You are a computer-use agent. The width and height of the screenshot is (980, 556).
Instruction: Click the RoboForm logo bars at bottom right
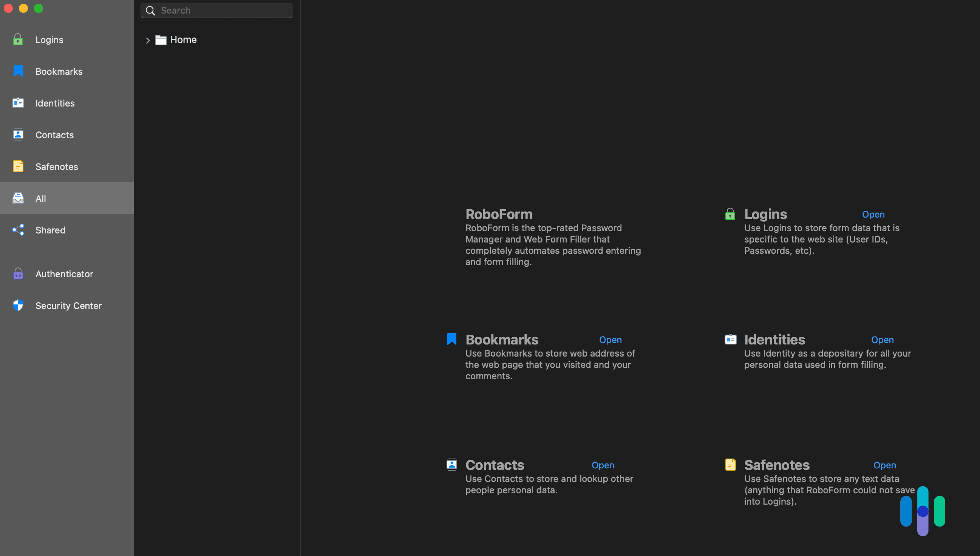922,511
